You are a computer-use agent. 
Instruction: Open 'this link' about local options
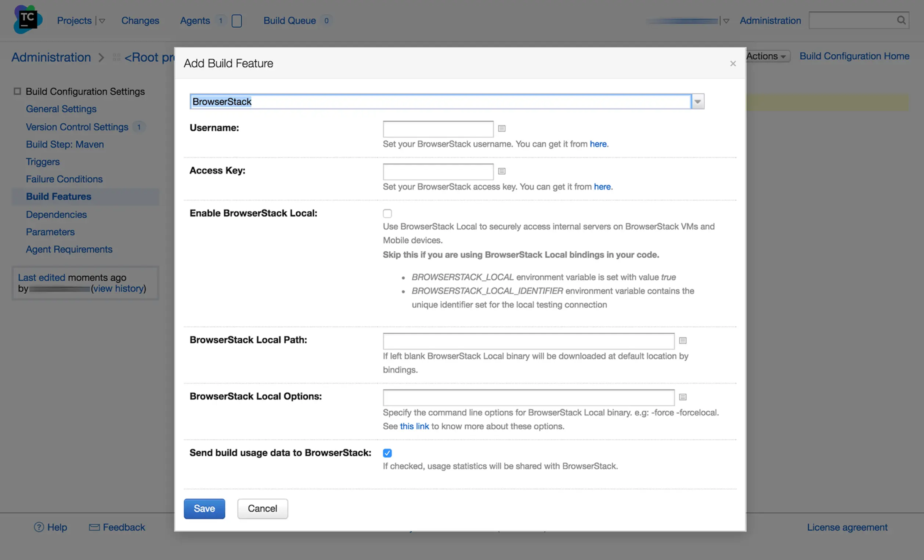[414, 426]
